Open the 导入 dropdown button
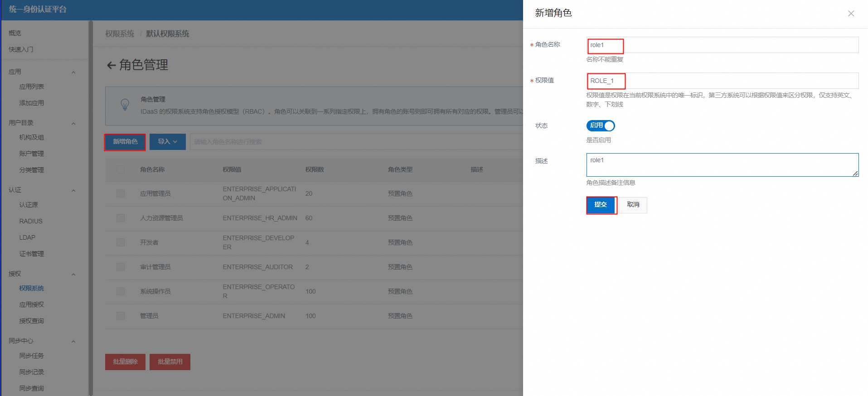This screenshot has width=868, height=396. coord(167,142)
